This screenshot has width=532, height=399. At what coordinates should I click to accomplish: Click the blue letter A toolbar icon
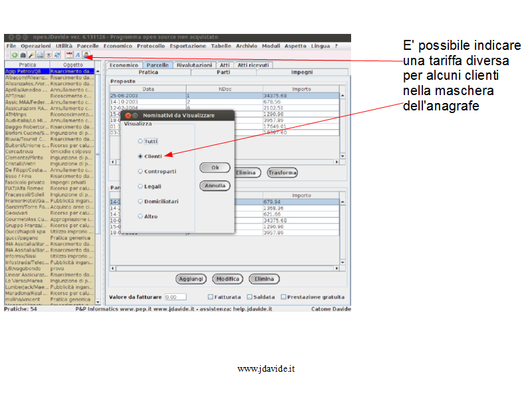point(78,55)
